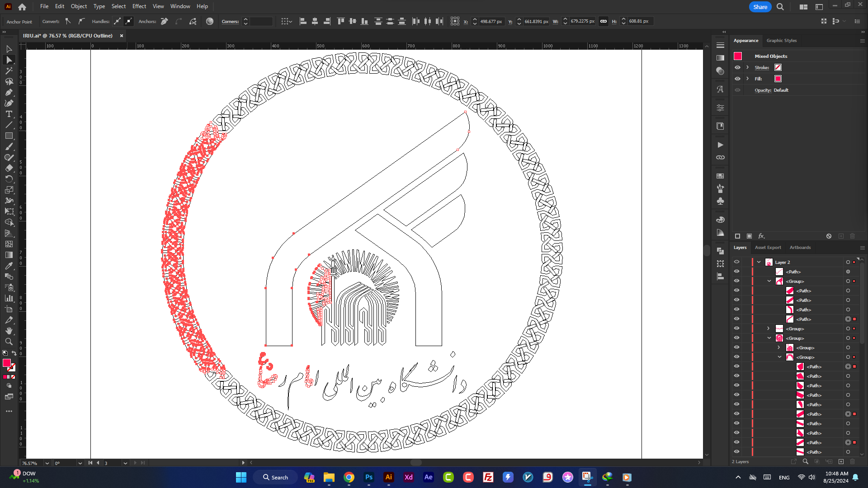Select the Paintbrush tool
Screen dimensions: 868x488
coord(9,146)
